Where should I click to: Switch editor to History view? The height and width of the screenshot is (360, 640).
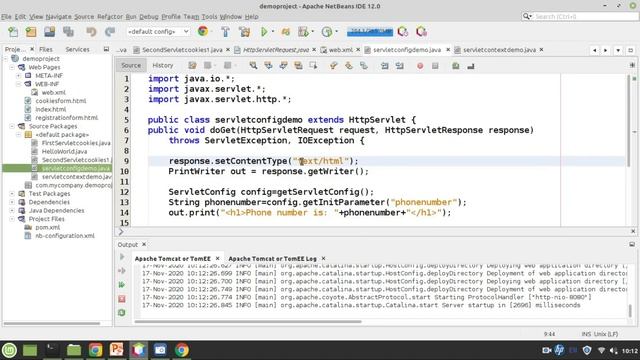[163, 65]
